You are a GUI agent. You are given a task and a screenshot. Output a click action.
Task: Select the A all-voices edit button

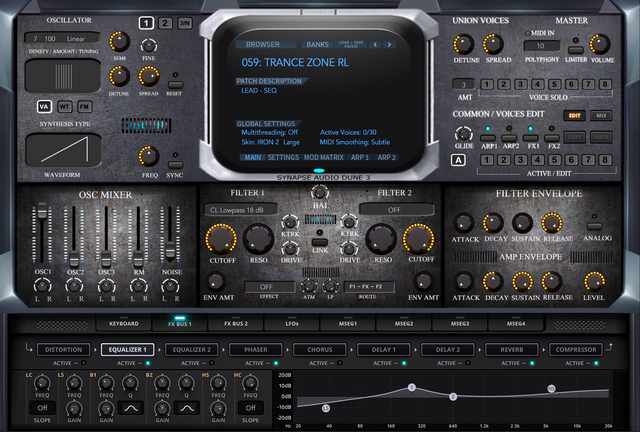458,160
